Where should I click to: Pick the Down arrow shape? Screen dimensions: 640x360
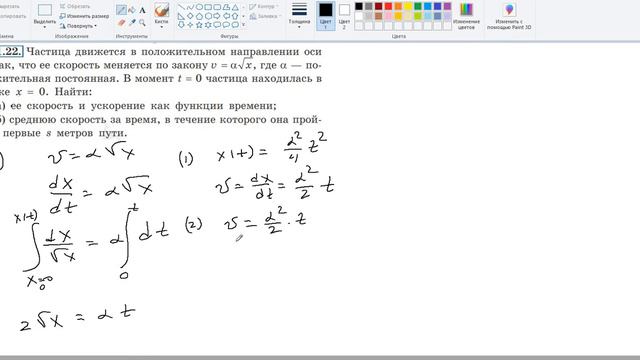181,24
